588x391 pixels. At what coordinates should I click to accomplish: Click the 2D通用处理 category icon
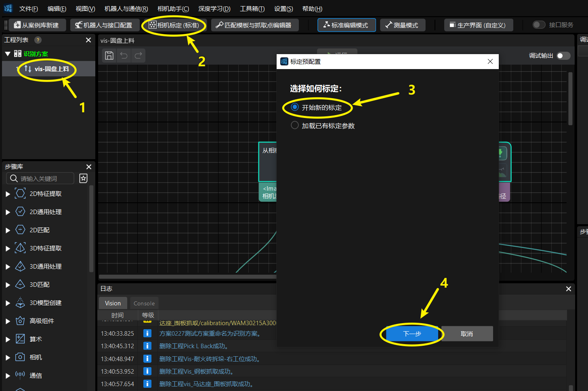[20, 212]
